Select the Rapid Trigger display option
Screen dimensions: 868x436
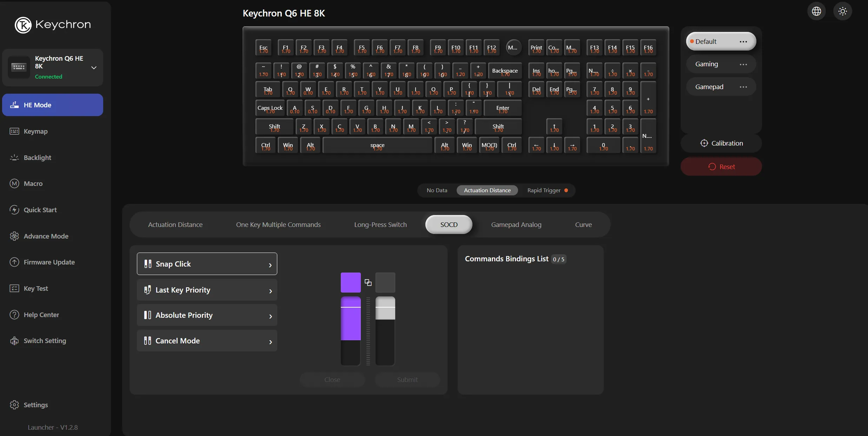(544, 190)
